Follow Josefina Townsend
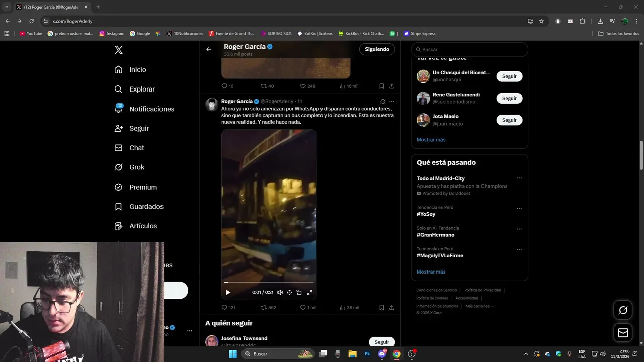 point(382,342)
